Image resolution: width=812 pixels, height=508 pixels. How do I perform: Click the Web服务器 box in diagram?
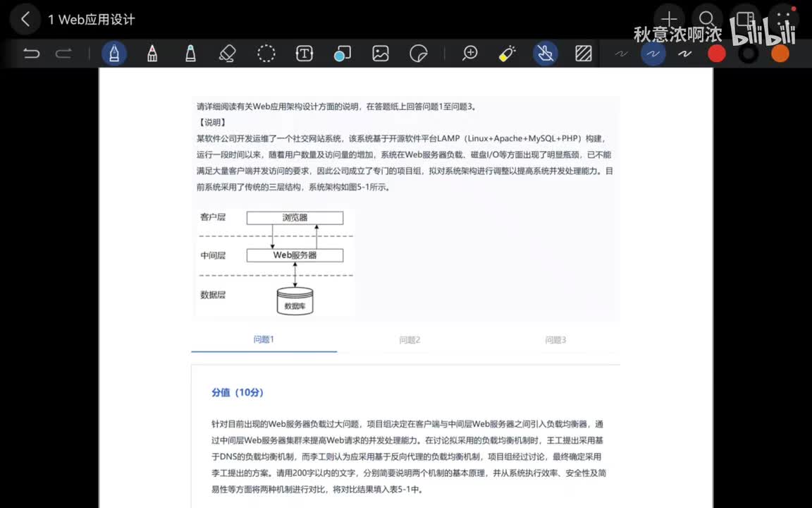[x=295, y=255]
